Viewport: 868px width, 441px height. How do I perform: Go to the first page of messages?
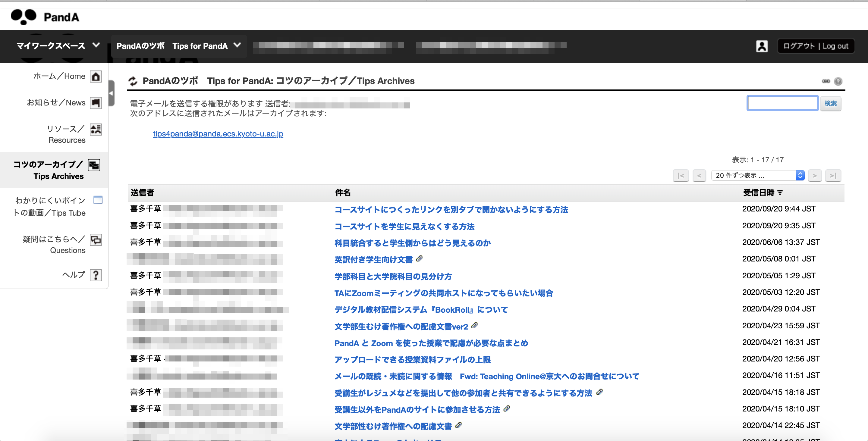[681, 176]
